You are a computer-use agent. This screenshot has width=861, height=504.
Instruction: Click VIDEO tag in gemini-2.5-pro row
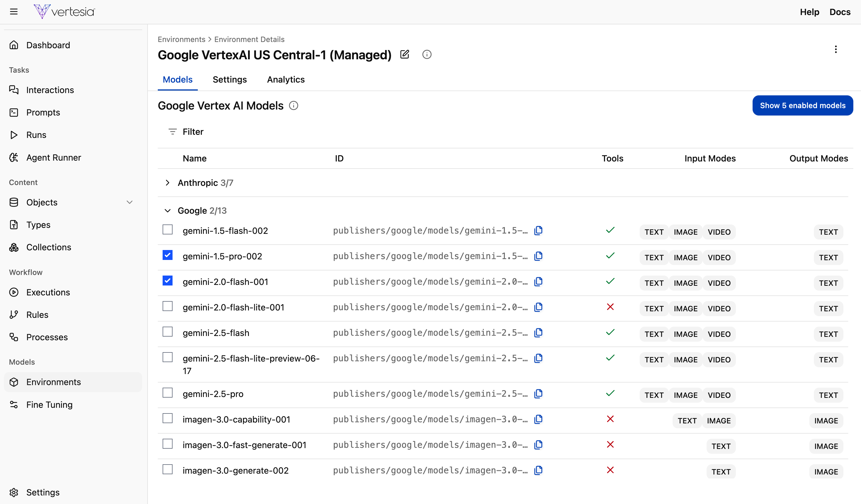[719, 395]
